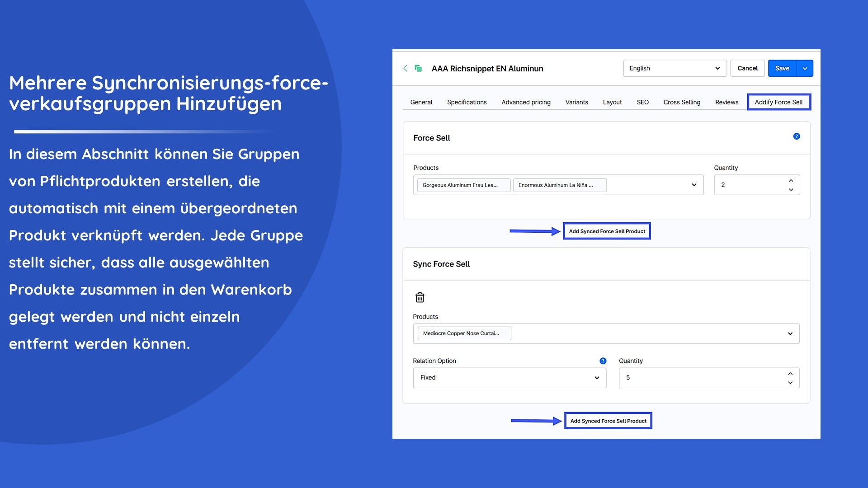Increase Sync Force Sell quantity stepper up
Screen dimensions: 868x488
[x=790, y=374]
